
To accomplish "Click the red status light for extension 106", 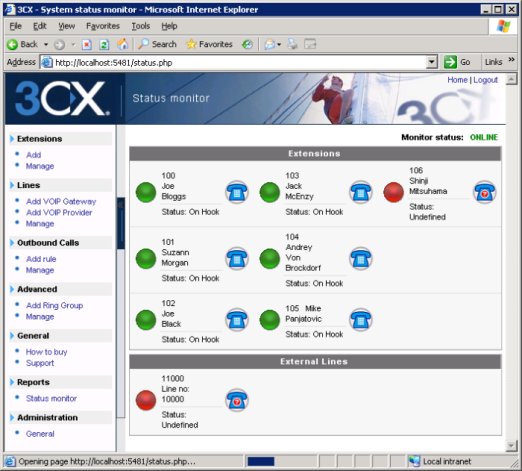I will 393,192.
